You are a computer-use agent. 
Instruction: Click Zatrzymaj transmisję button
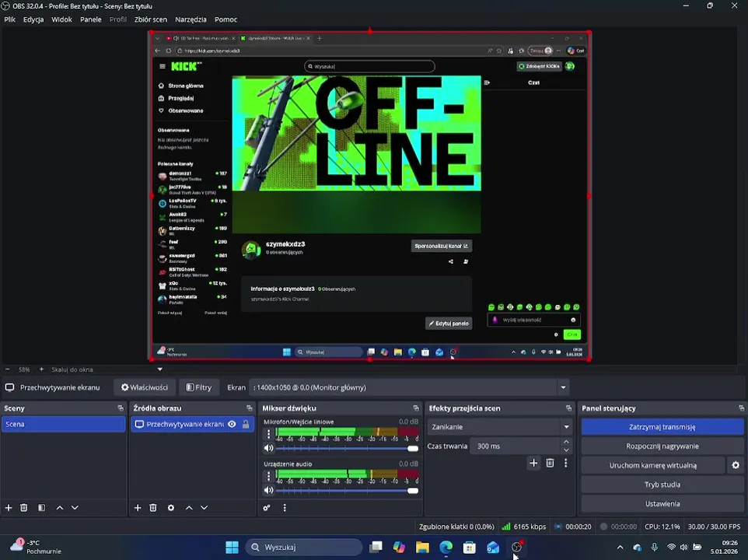tap(662, 427)
